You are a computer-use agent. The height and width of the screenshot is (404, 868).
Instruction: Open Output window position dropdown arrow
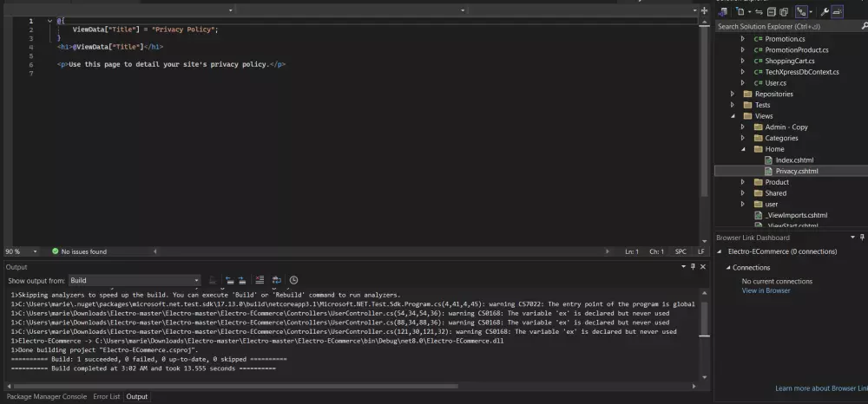click(x=684, y=267)
